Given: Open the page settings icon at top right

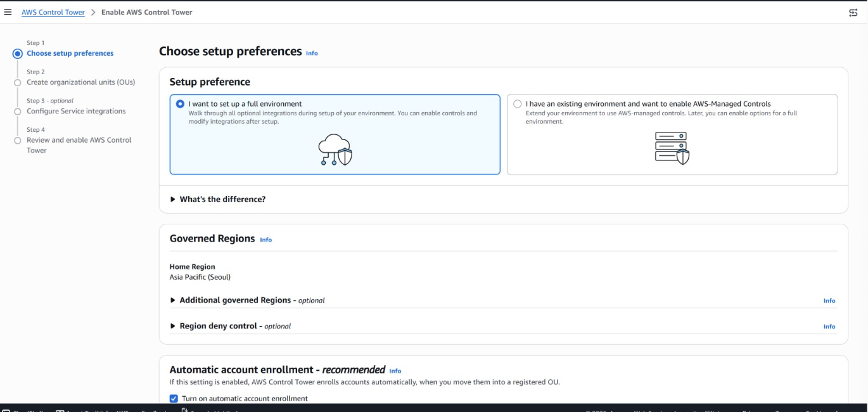Looking at the screenshot, I should (853, 13).
